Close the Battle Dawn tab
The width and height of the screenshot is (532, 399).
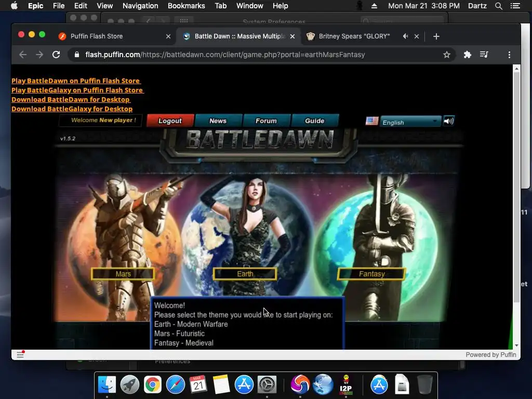(292, 36)
